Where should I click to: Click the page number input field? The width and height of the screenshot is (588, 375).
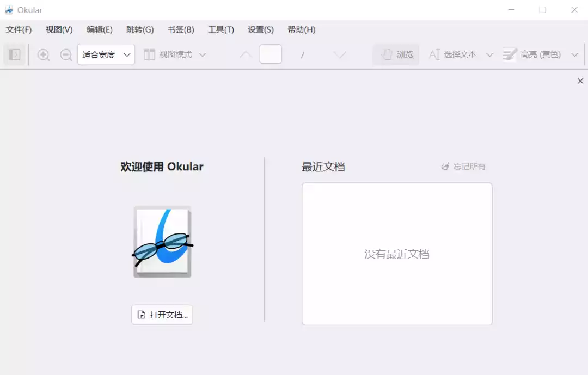point(271,54)
